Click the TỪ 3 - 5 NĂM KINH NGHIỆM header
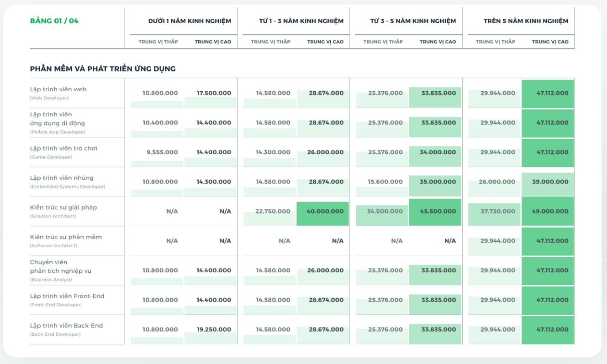Image resolution: width=607 pixels, height=364 pixels. click(x=413, y=21)
